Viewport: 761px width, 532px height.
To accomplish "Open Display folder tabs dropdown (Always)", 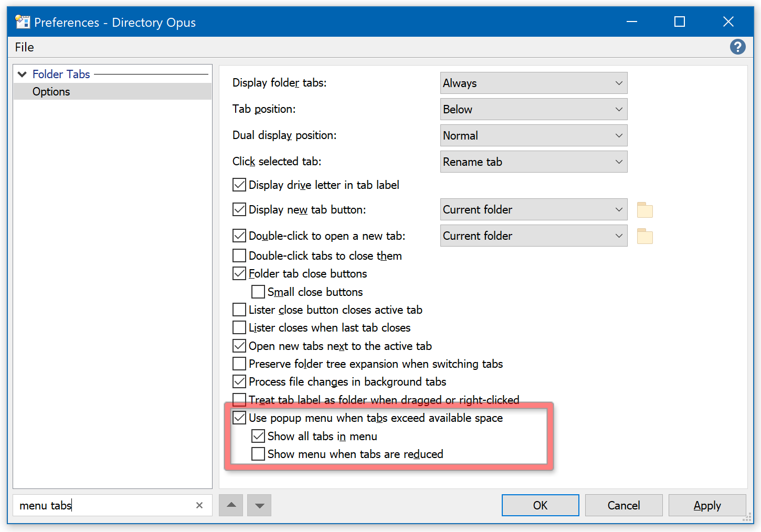I will [534, 83].
